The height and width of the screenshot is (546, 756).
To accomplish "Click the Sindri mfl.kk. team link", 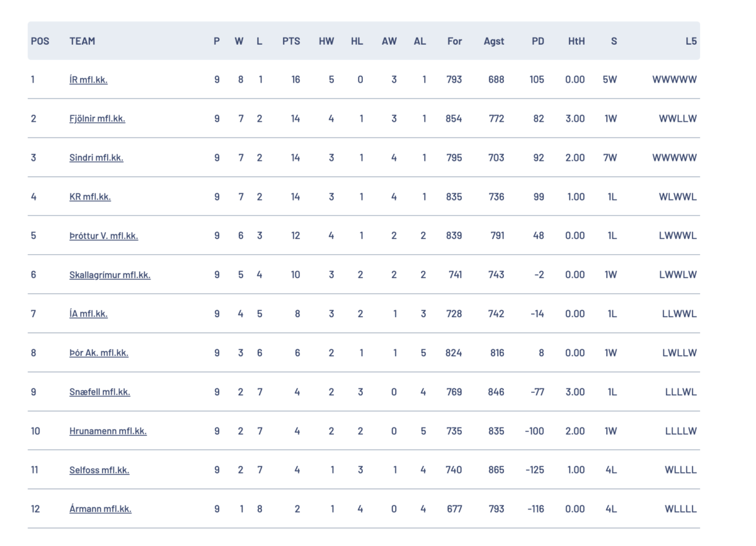I will 96,158.
